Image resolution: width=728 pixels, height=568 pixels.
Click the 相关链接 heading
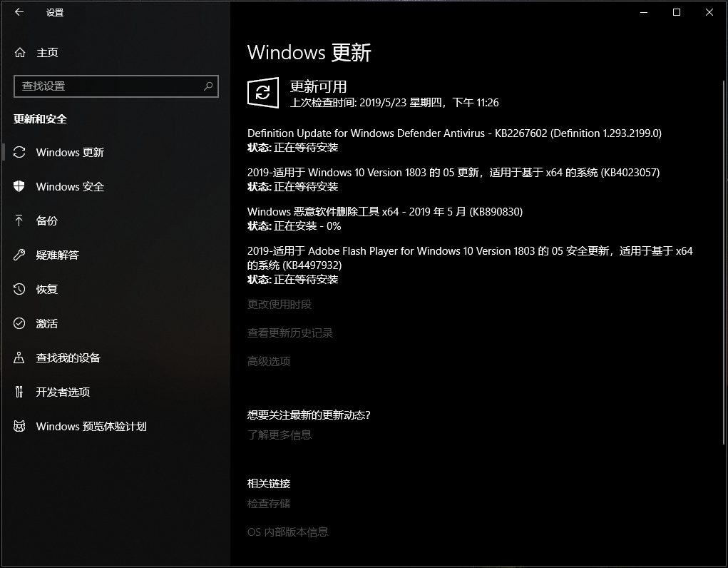click(268, 483)
